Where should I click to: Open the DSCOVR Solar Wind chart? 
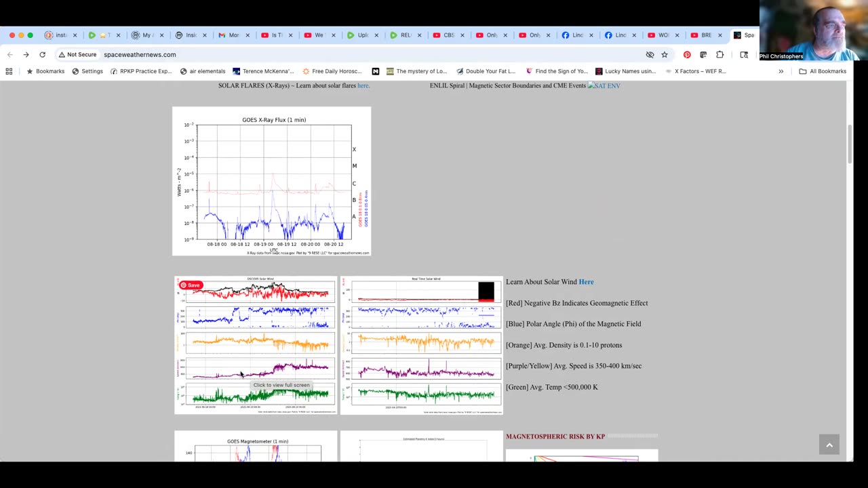coord(256,345)
